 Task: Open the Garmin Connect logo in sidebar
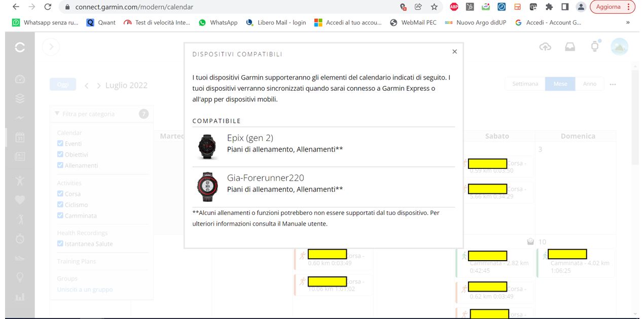coord(20,47)
